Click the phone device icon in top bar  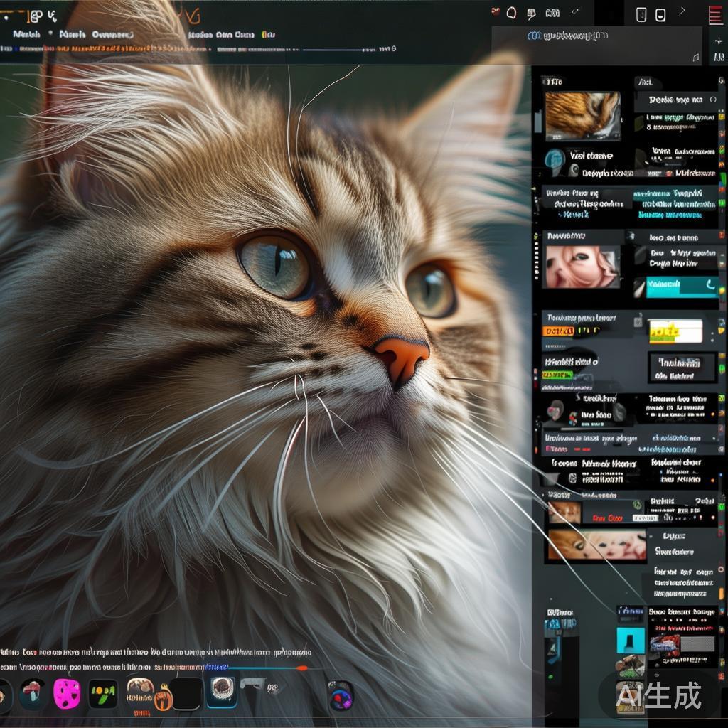641,14
